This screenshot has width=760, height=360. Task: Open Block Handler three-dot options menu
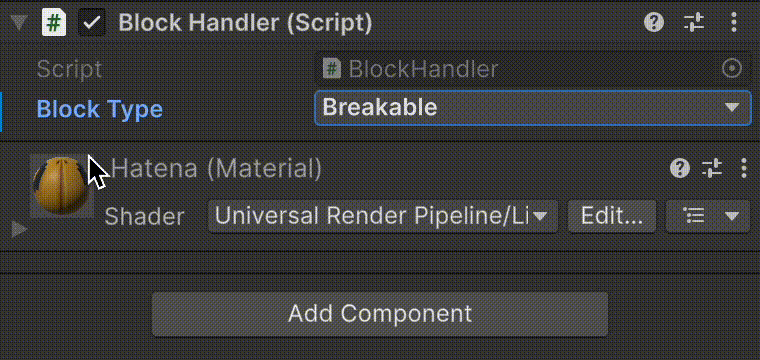coord(733,23)
